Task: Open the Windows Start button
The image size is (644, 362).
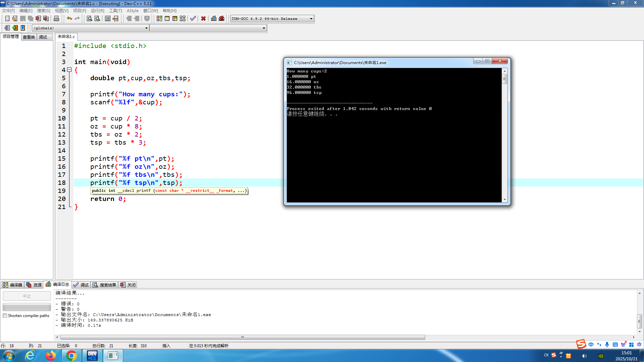Action: tap(9, 356)
